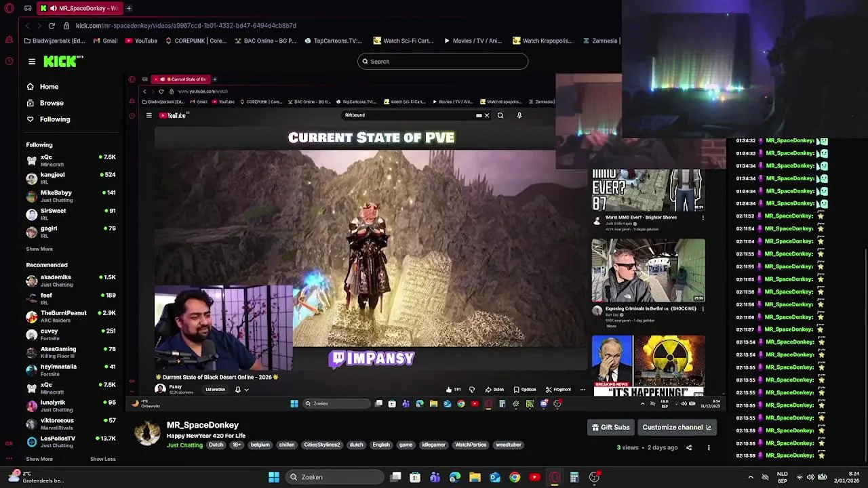This screenshot has width=868, height=488.
Task: Expand Following list with Show More
Action: point(39,249)
